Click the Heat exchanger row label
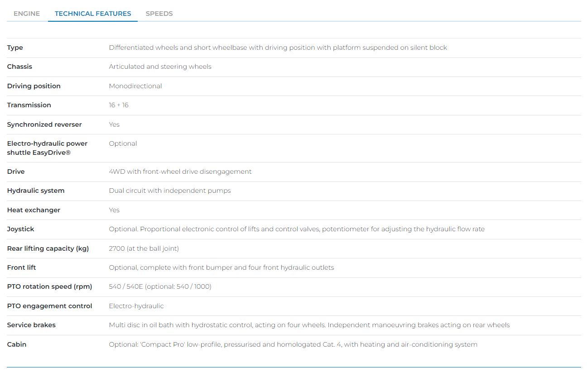This screenshot has width=588, height=372. click(x=34, y=210)
